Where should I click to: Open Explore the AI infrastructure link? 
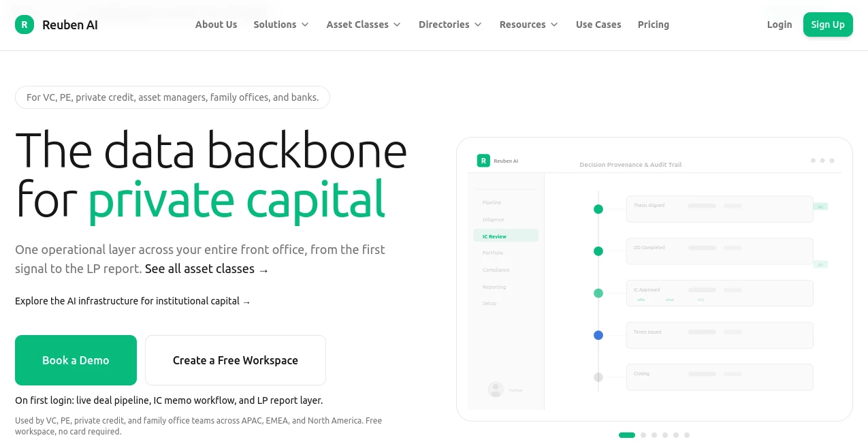pyautogui.click(x=133, y=301)
